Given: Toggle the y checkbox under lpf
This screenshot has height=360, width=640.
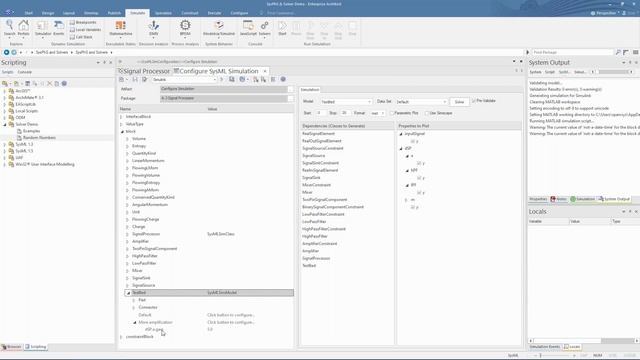Looking at the screenshot, I should tap(419, 193).
